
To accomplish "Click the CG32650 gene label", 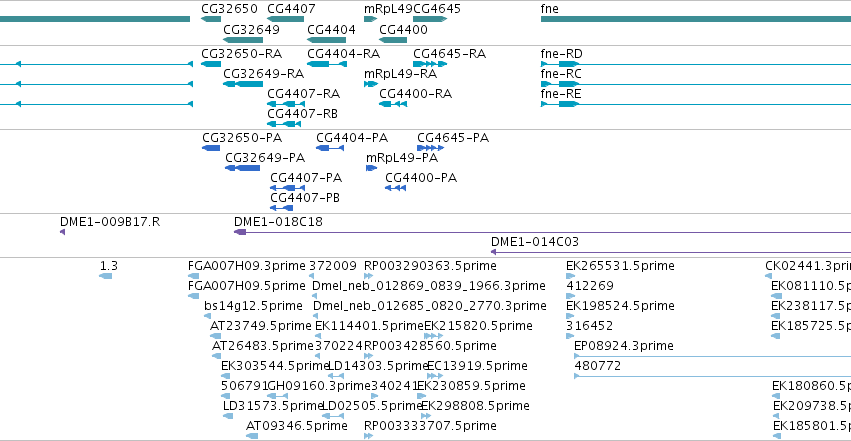I will pyautogui.click(x=229, y=9).
